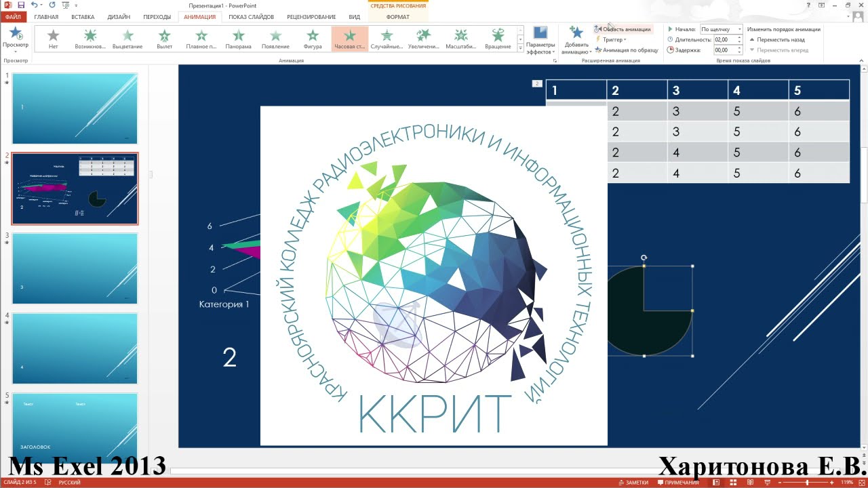Apply the Появление animation effect

tap(275, 39)
